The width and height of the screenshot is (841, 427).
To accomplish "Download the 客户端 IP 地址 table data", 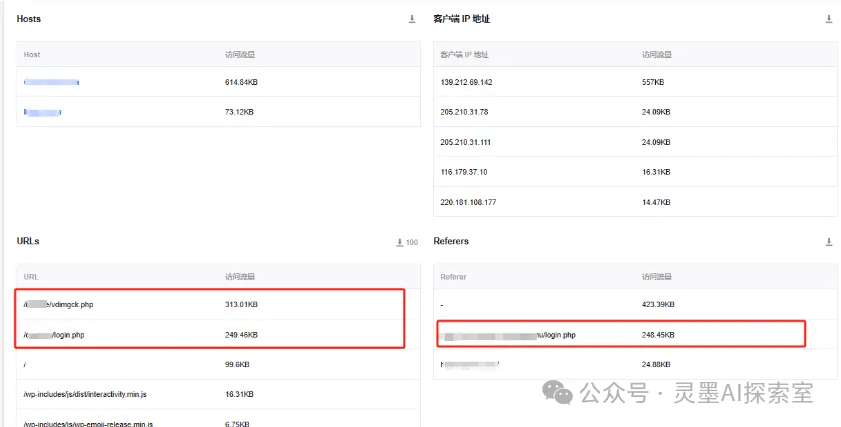I will pyautogui.click(x=828, y=19).
